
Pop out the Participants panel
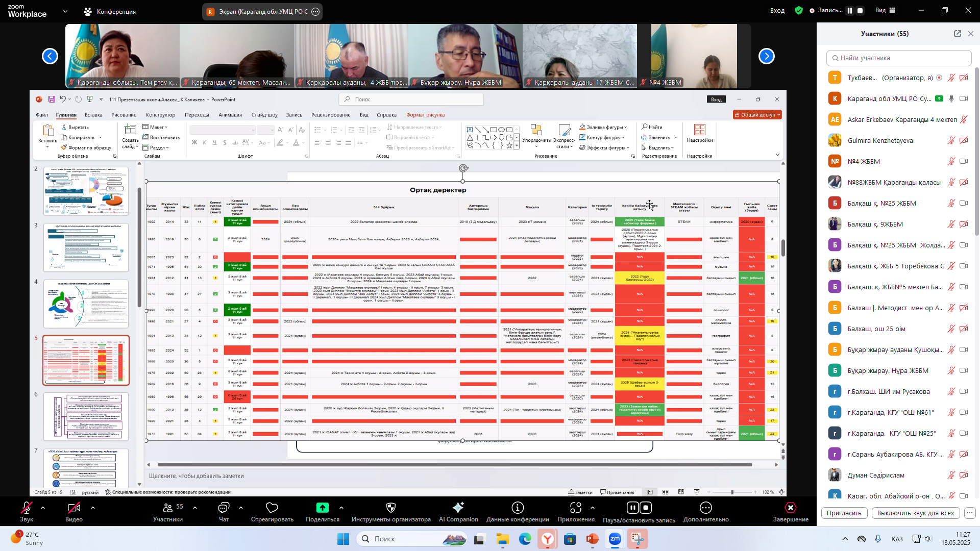(x=957, y=34)
